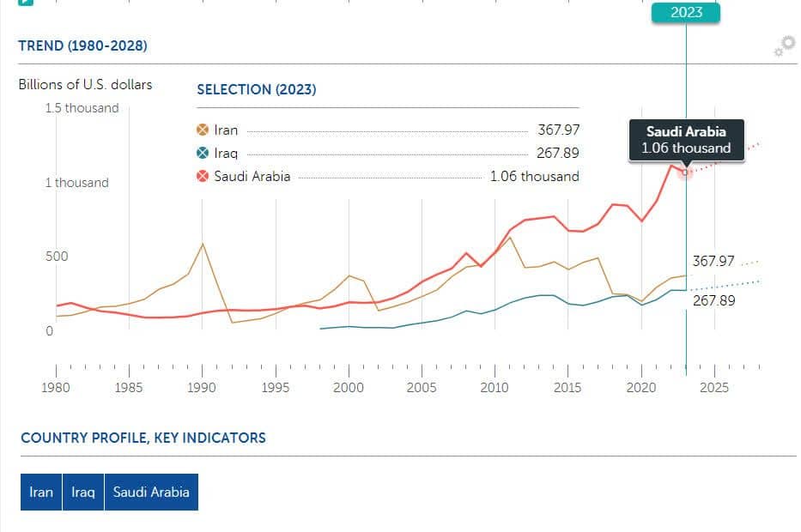Click the 1 thousand y-axis label
The image size is (801, 532).
click(x=76, y=182)
